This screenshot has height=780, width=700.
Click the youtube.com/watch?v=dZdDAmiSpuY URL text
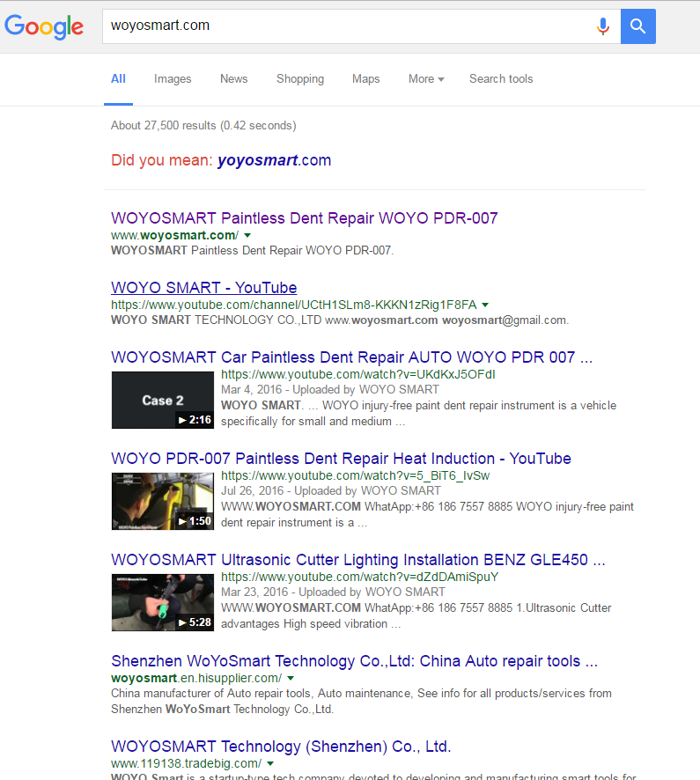[360, 577]
